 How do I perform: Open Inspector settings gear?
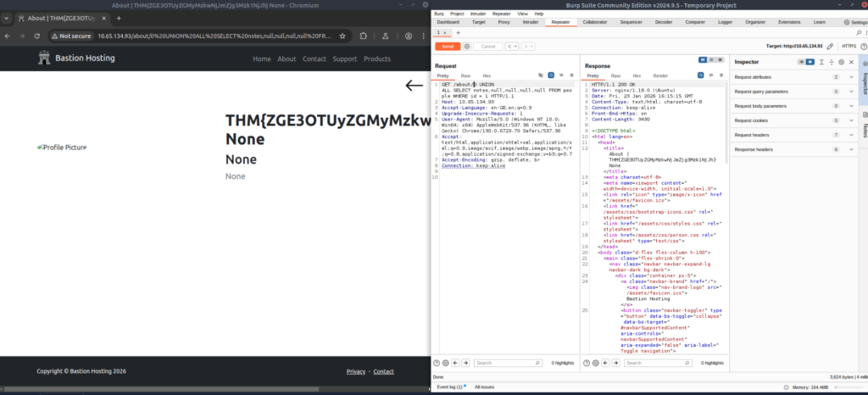tap(842, 62)
